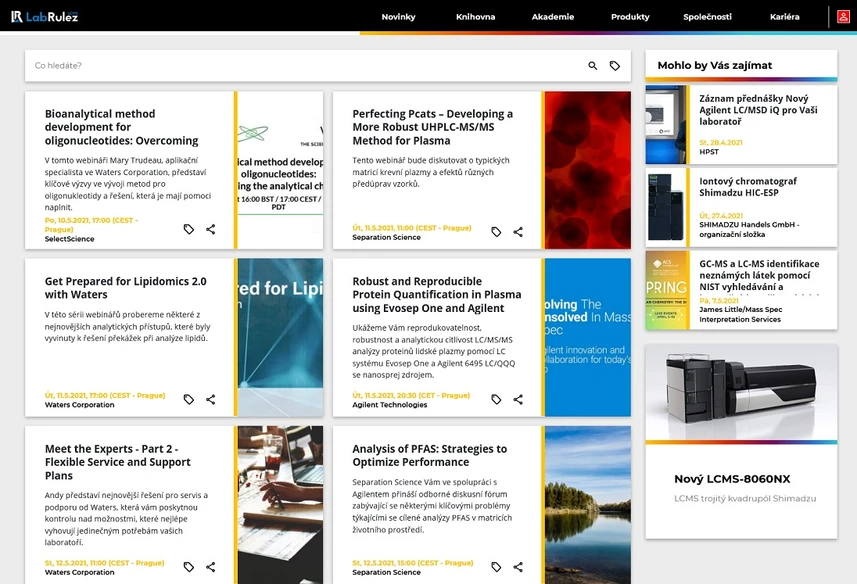Click the 'Co hledáte?' search field
This screenshot has width=857, height=584.
306,66
